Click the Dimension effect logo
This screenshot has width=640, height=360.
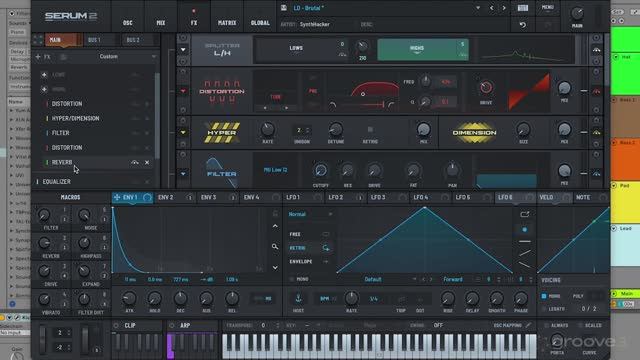coord(474,133)
